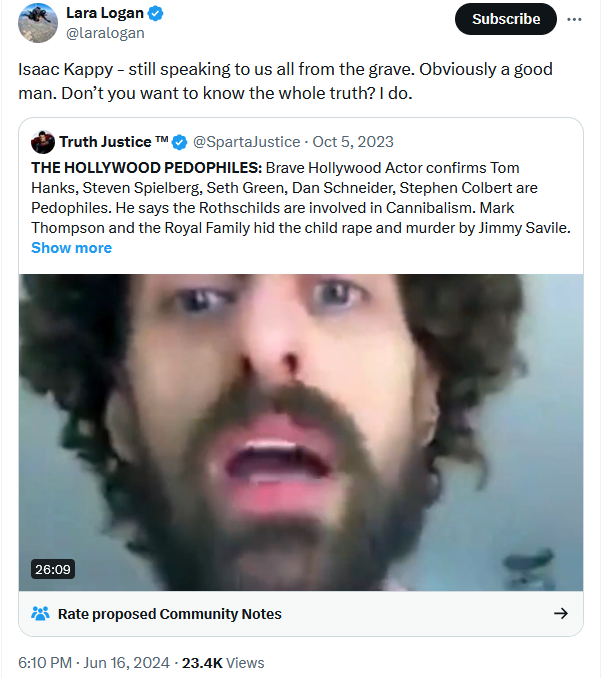
Task: View the 23.4K Views count
Action: [x=223, y=663]
